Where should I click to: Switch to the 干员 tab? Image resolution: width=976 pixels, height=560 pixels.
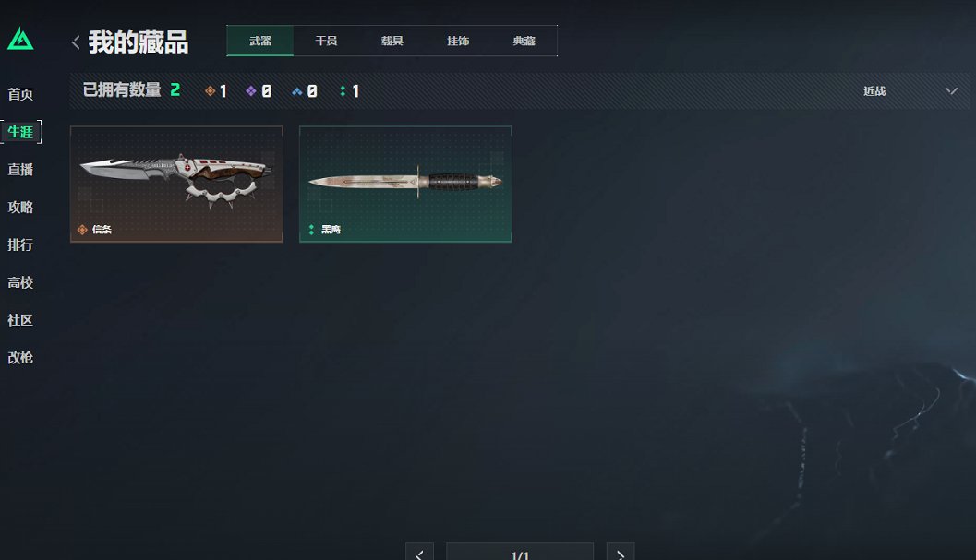point(326,42)
